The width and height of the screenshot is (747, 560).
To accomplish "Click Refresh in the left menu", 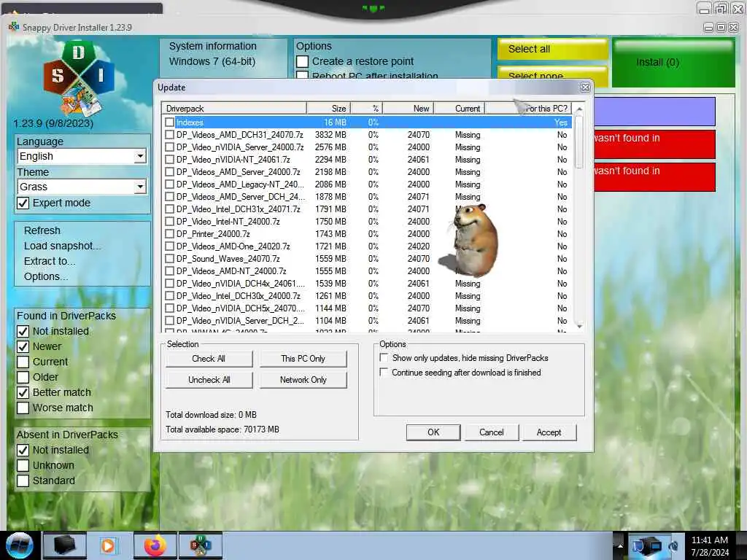I will click(42, 230).
